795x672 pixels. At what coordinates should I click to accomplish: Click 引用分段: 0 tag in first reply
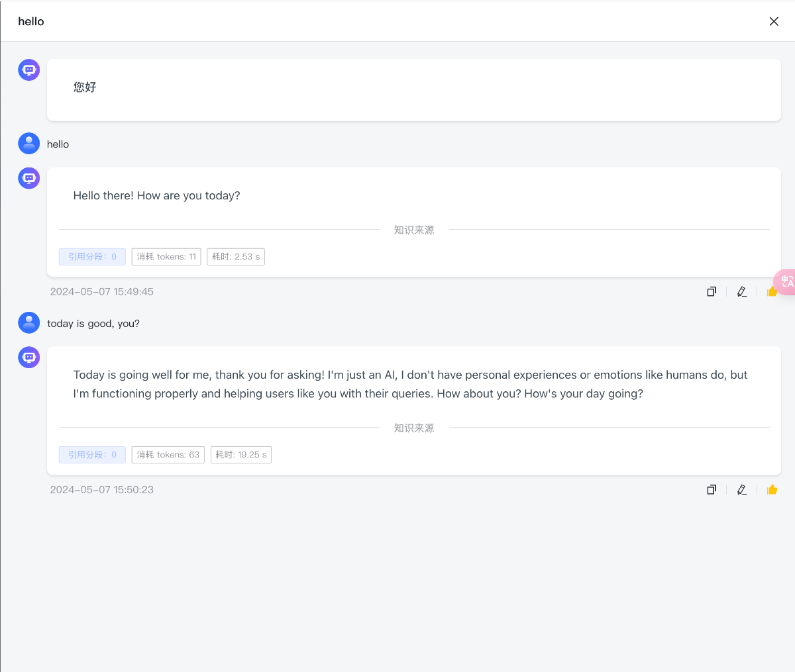tap(92, 257)
